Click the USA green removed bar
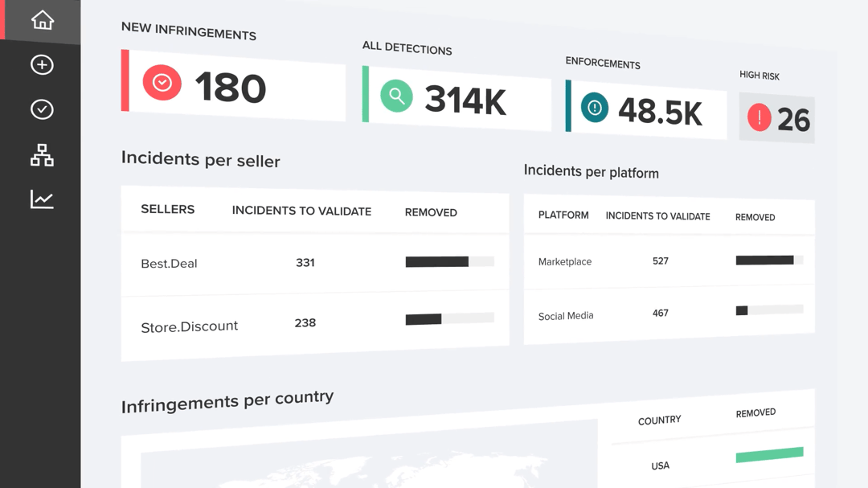This screenshot has width=868, height=488. click(x=769, y=455)
